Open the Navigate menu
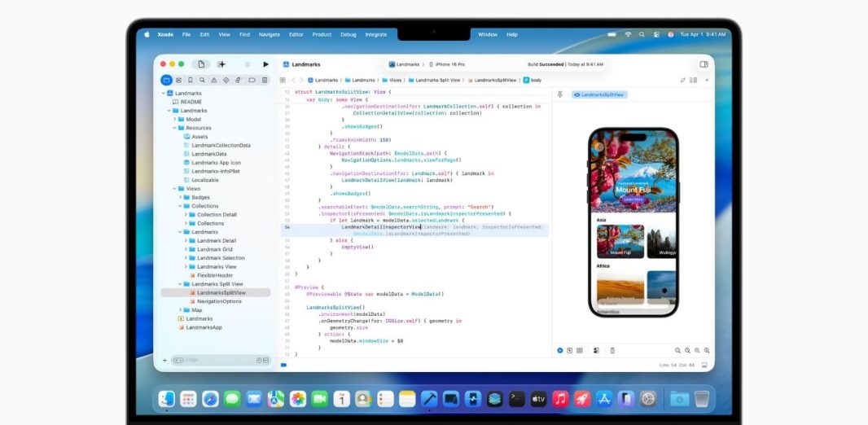Screen dimensions: 868x425 (x=269, y=34)
